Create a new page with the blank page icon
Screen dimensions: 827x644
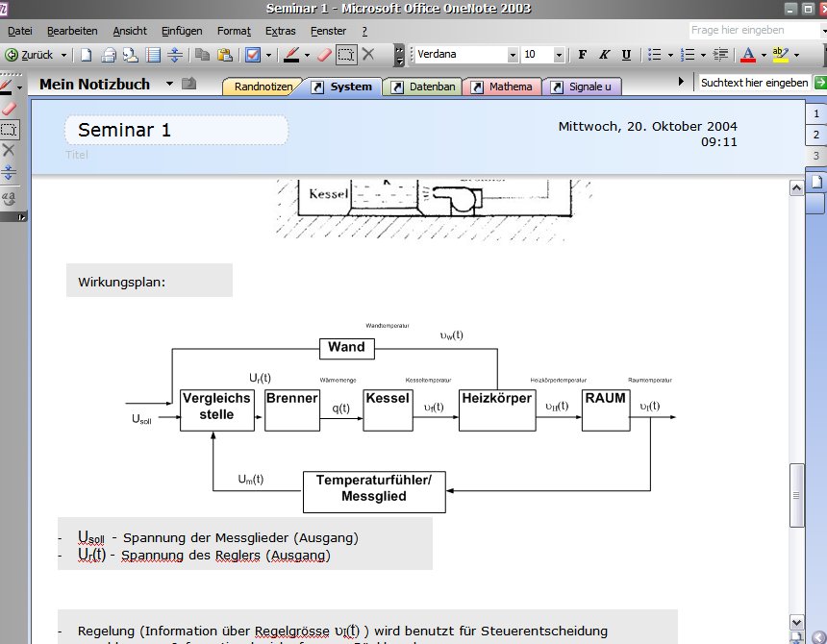click(x=86, y=55)
